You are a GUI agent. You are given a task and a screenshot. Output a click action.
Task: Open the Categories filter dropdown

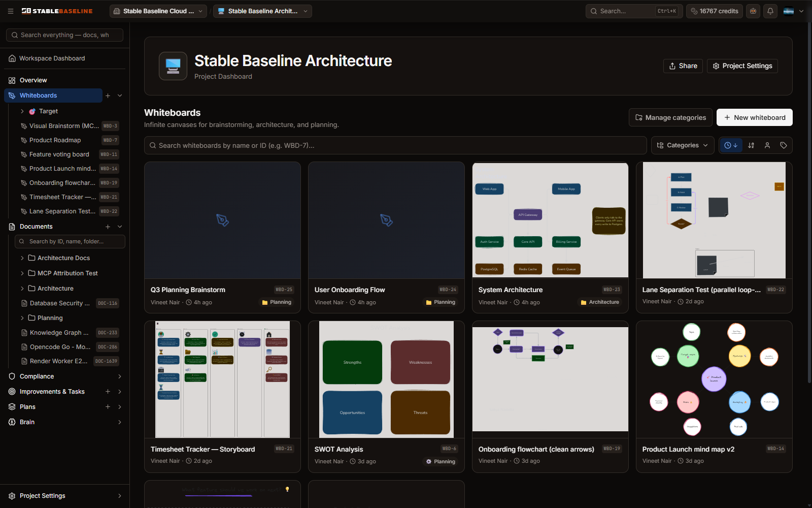click(683, 145)
